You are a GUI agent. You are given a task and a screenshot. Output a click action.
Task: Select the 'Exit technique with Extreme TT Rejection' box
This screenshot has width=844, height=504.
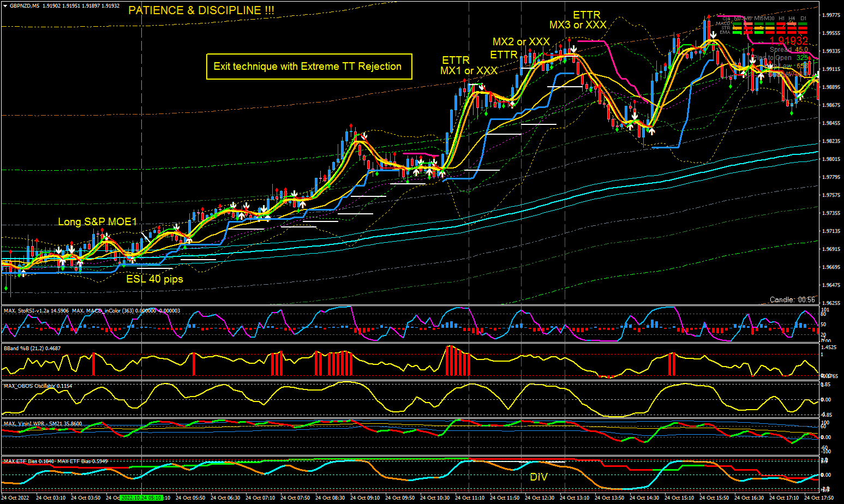click(308, 67)
